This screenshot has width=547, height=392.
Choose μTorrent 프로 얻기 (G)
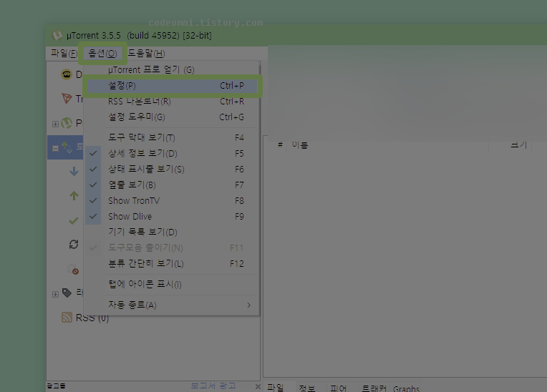(173, 69)
